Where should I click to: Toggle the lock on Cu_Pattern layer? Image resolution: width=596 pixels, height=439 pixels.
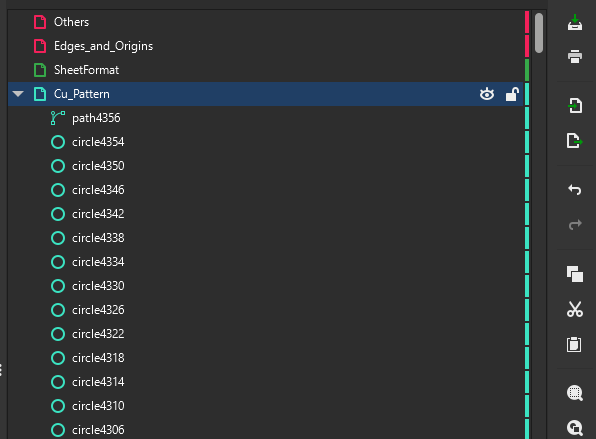pos(512,94)
